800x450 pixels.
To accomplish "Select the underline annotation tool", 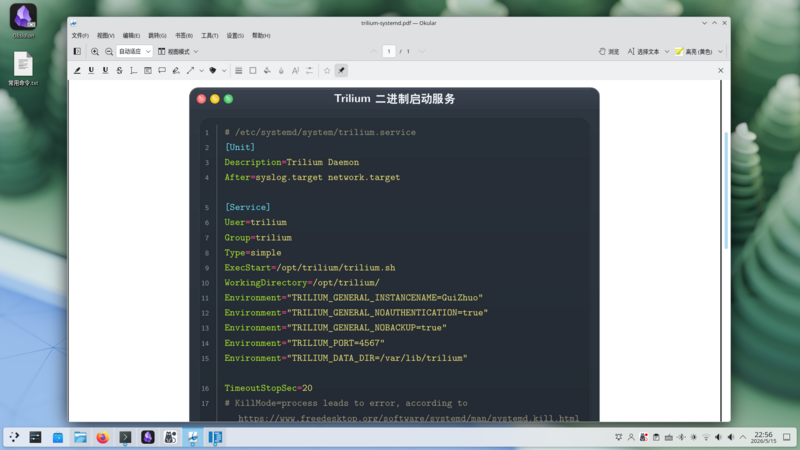I will click(x=91, y=71).
